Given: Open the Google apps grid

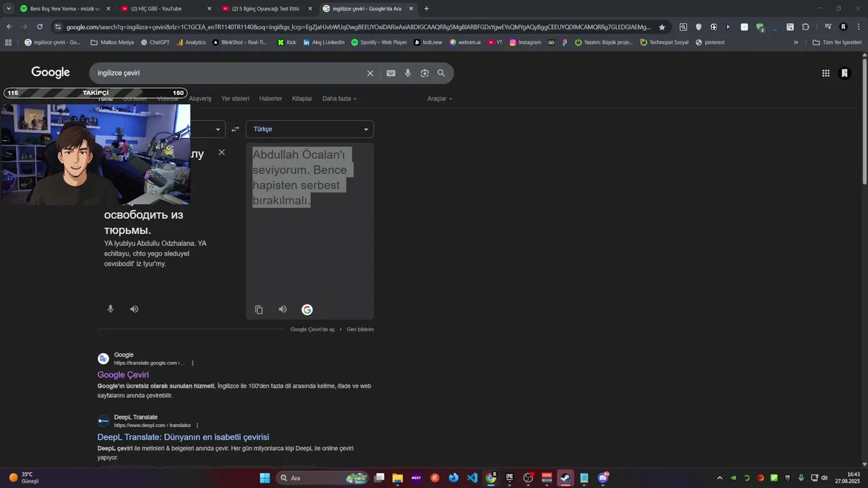Looking at the screenshot, I should [826, 73].
